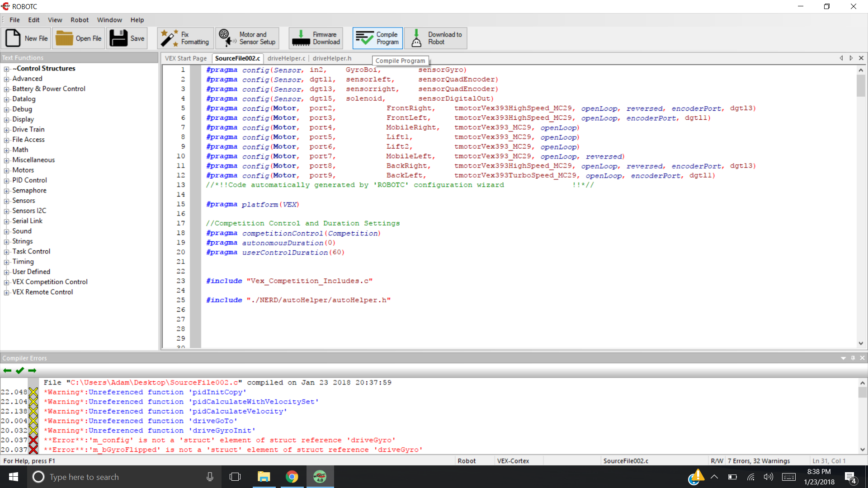Open the File menu
Screen dimensions: 868x488
[x=14, y=20]
